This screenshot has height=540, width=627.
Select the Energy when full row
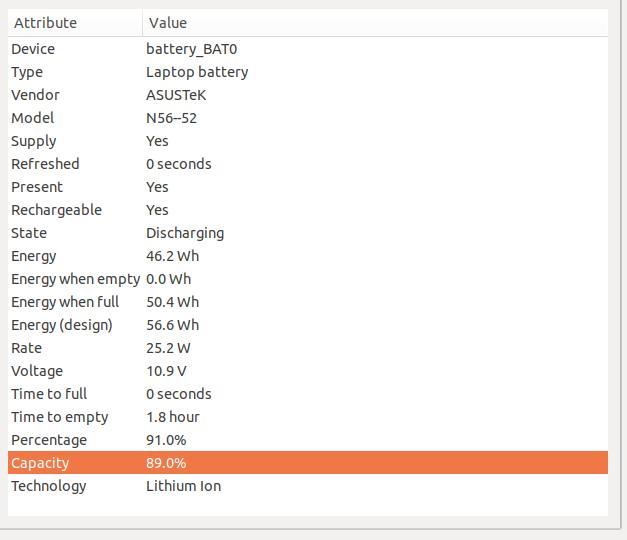pos(308,302)
